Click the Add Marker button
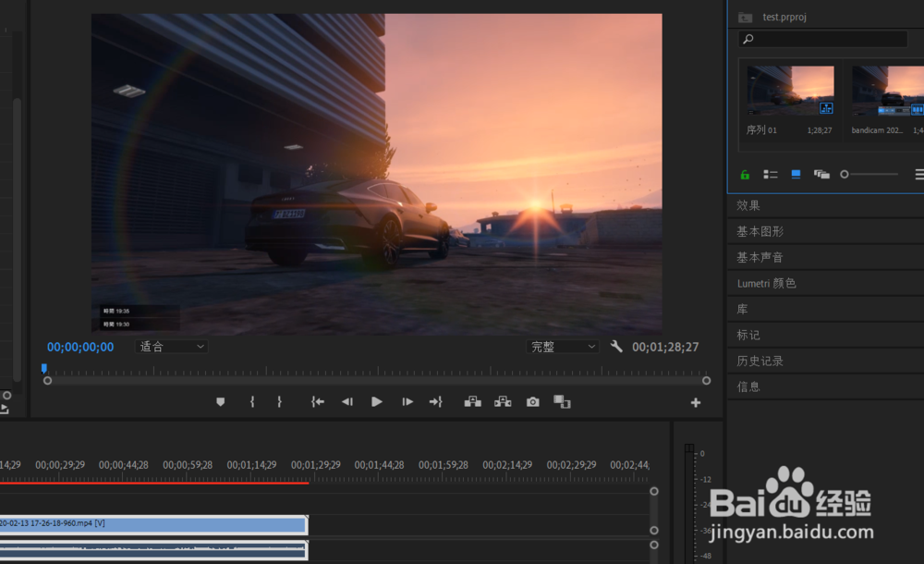Viewport: 924px width, 564px height. click(x=221, y=402)
